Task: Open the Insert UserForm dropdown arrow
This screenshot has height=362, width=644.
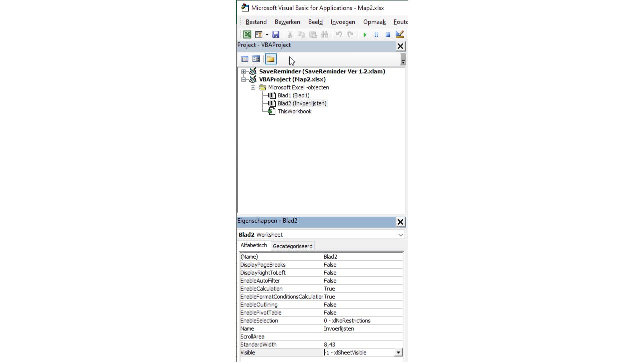Action: [x=267, y=34]
